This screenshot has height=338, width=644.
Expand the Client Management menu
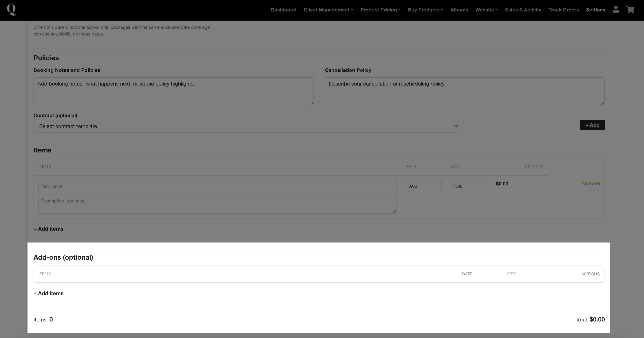[x=328, y=10]
